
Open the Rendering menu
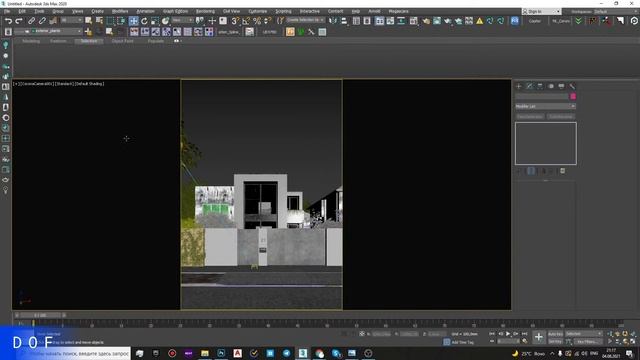point(205,11)
